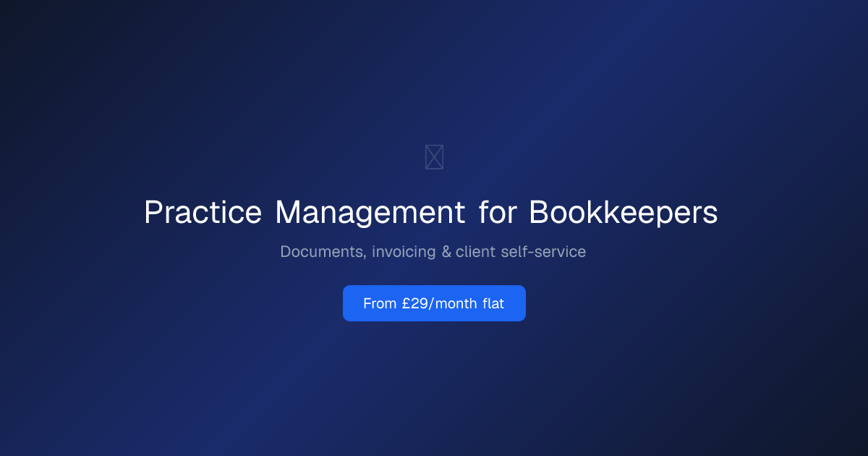The height and width of the screenshot is (456, 868).
Task: Click the 'From £29/month flat' button
Action: (434, 303)
